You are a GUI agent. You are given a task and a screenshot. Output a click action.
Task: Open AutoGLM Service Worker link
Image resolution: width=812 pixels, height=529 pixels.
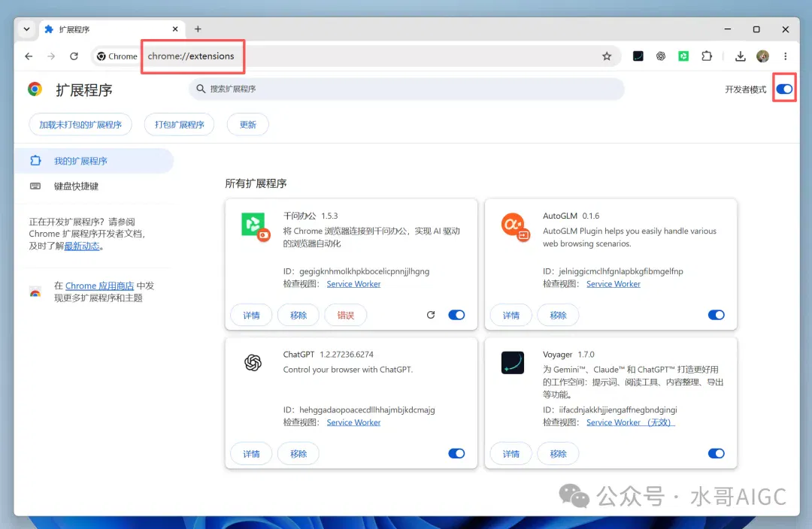[x=614, y=284]
